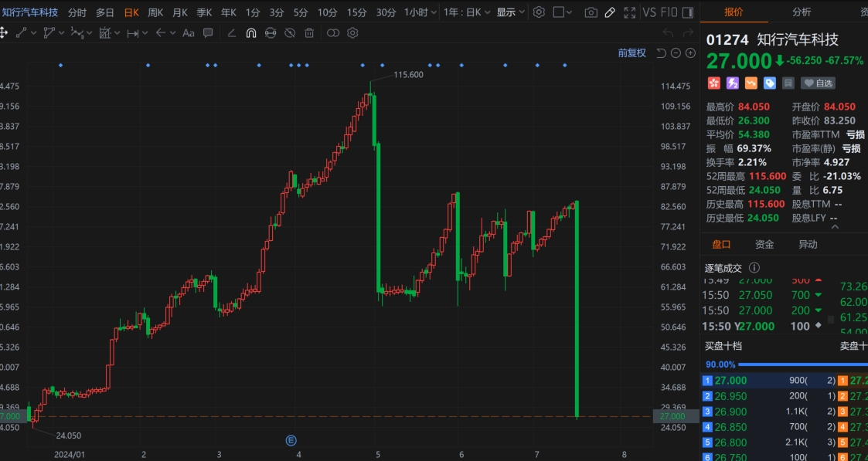Click the screenshot camera icon
The height and width of the screenshot is (461, 868).
591,12
